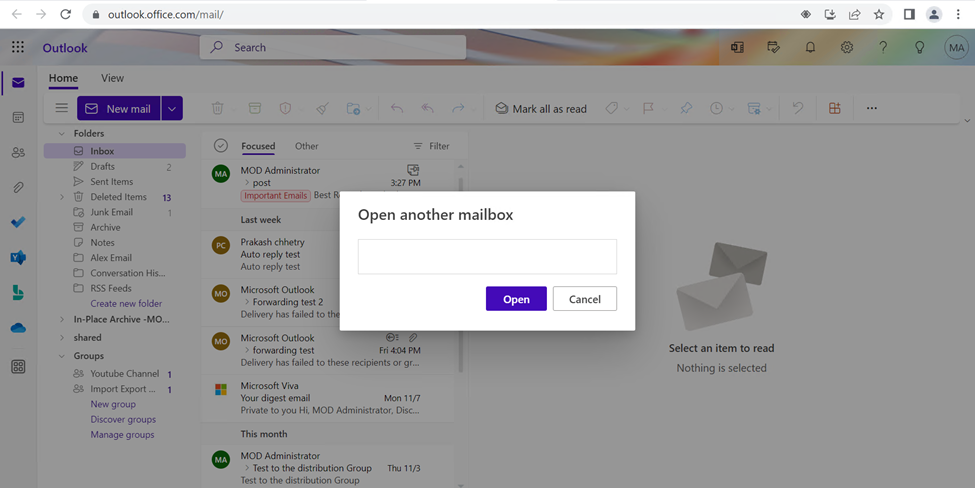Toggle the select-all messages circle checkbox
Image resolution: width=975 pixels, height=488 pixels.
[x=221, y=145]
